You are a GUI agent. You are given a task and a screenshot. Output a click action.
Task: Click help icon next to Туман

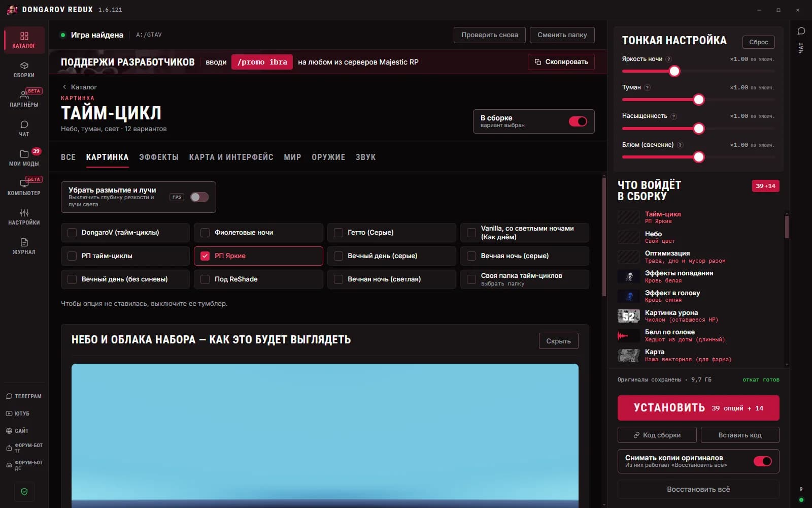click(x=647, y=87)
